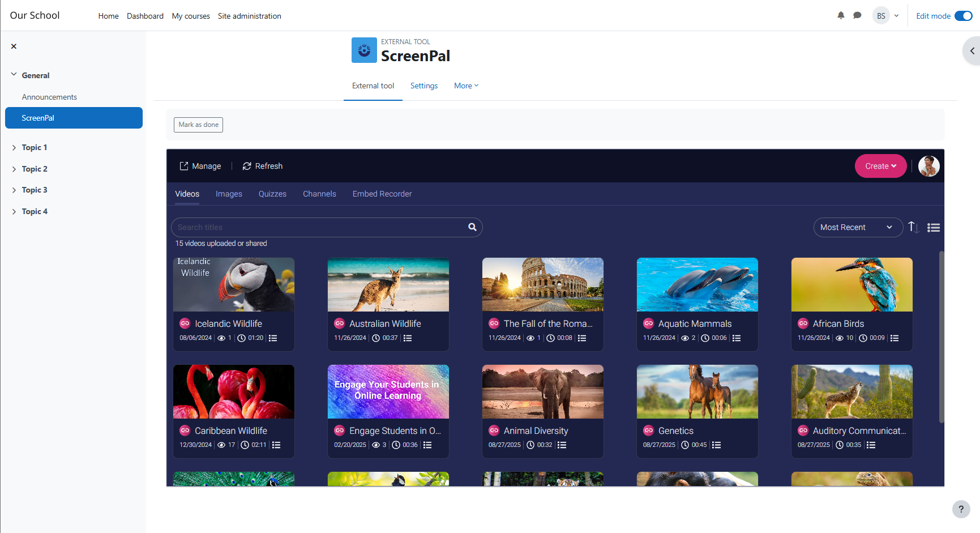The width and height of the screenshot is (980, 533).
Task: Click link icon on Genetics card
Action: [x=648, y=430]
